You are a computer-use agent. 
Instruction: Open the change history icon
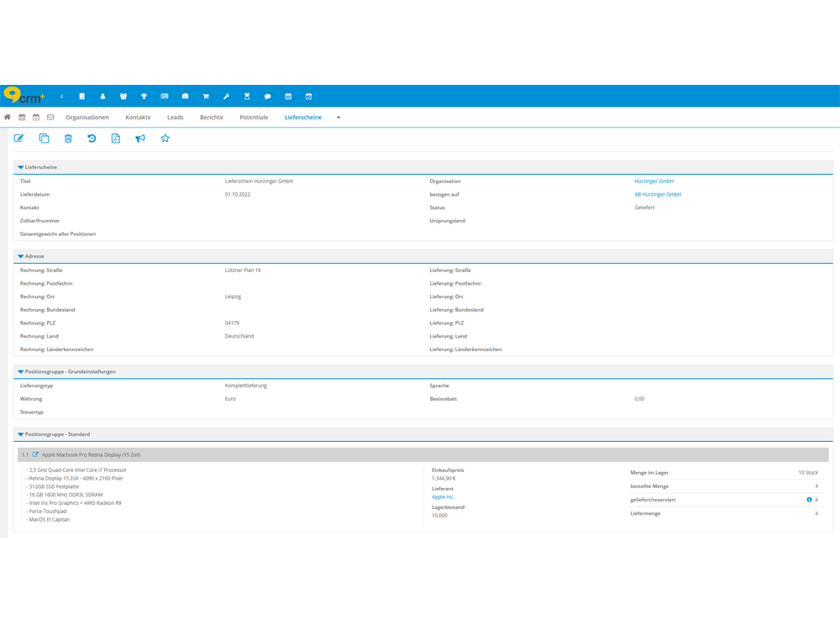[x=92, y=139]
